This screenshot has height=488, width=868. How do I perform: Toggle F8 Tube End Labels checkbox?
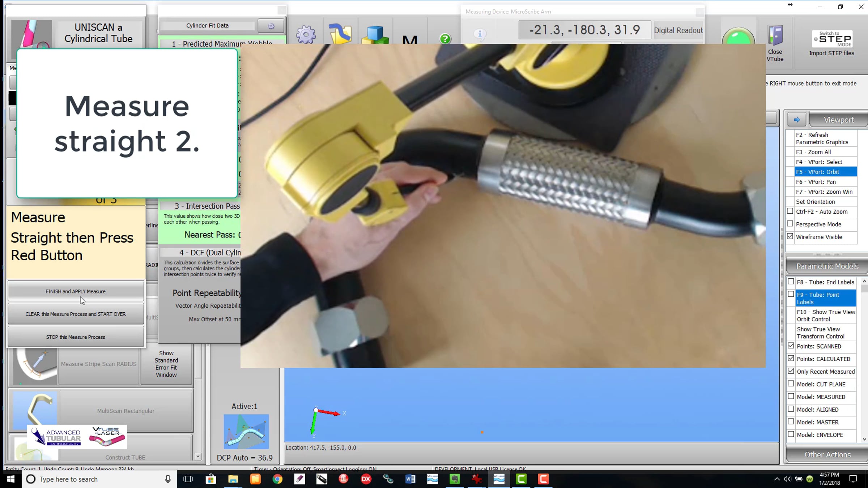pos(791,282)
